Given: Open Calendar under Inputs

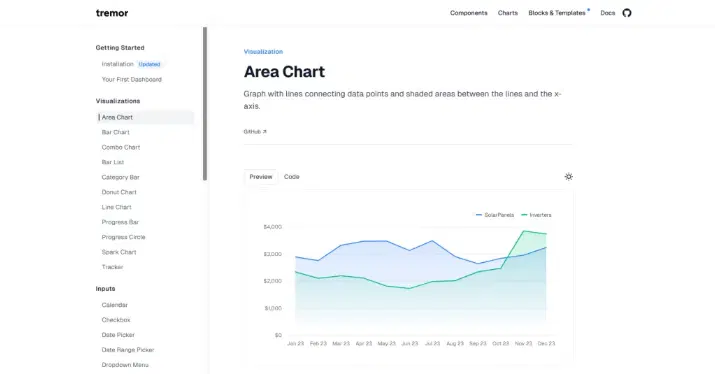Looking at the screenshot, I should point(114,305).
